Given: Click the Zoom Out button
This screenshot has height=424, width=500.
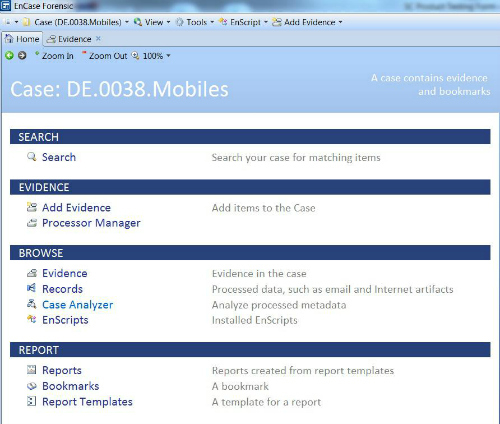Looking at the screenshot, I should click(104, 56).
